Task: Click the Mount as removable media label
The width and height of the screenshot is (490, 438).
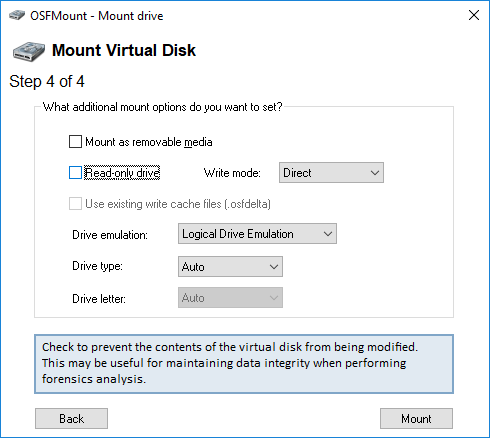Action: coord(149,142)
